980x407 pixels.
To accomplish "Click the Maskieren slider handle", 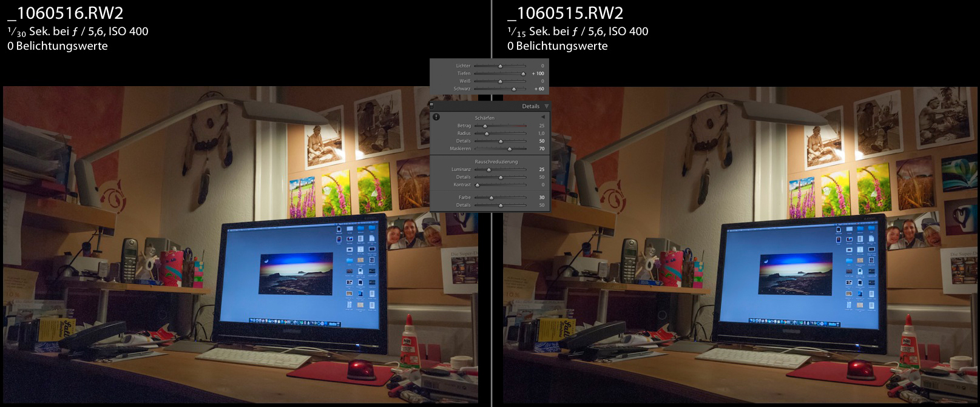I will pos(510,149).
